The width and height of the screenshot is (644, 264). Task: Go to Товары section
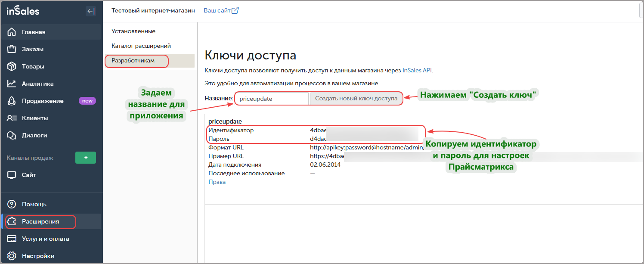click(x=52, y=66)
